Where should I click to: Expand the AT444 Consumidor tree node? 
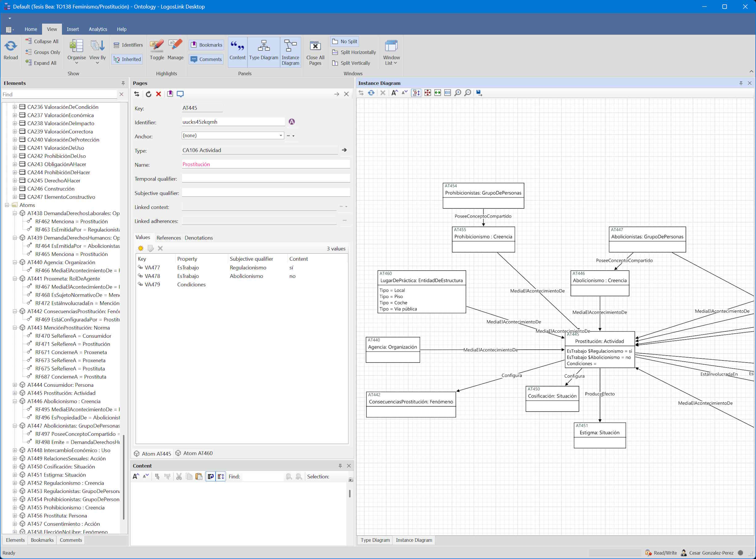point(14,385)
